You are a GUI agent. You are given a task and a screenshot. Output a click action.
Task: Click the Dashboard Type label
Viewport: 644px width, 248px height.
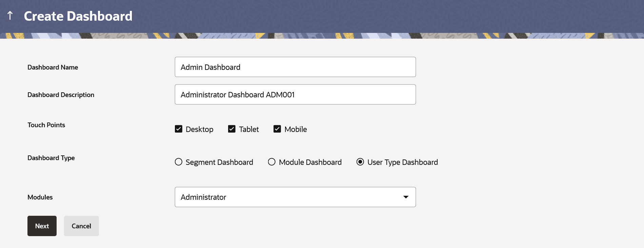[x=51, y=158]
